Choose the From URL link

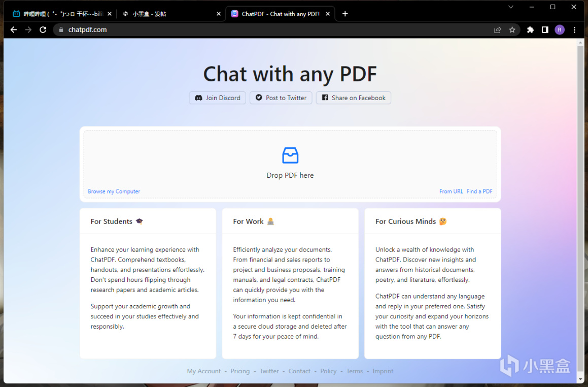[451, 191]
